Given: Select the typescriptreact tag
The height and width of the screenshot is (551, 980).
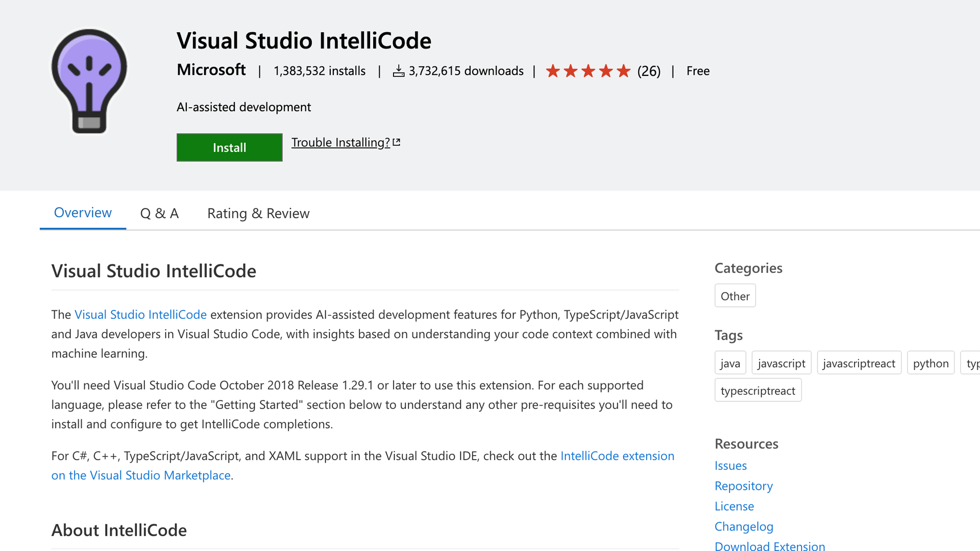Looking at the screenshot, I should (x=758, y=391).
